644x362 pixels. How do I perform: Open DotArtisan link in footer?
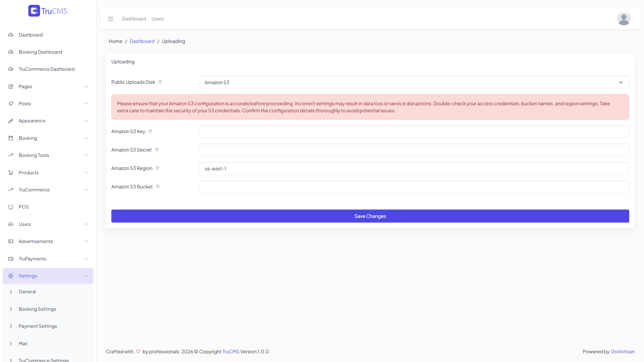coord(623,352)
